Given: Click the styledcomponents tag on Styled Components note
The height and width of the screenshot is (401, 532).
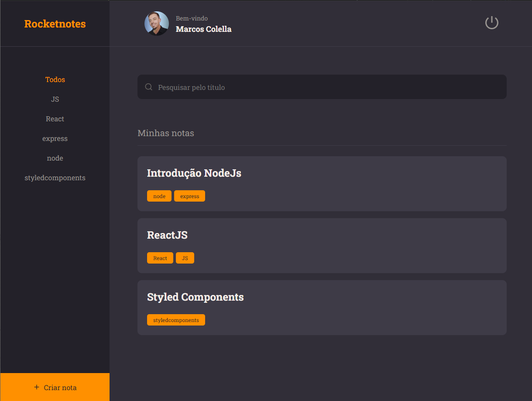Looking at the screenshot, I should click(176, 320).
